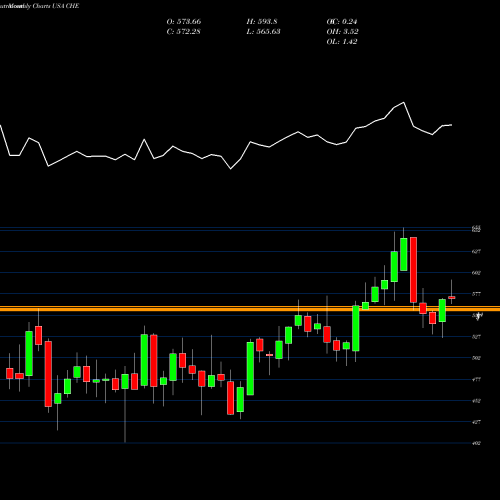Click the thick orange horizontal support line
Image resolution: width=500 pixels, height=500 pixels.
point(250,309)
